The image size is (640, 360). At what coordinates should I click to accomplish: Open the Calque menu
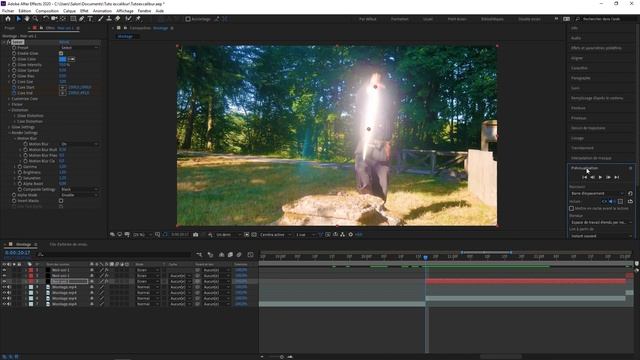(69, 11)
